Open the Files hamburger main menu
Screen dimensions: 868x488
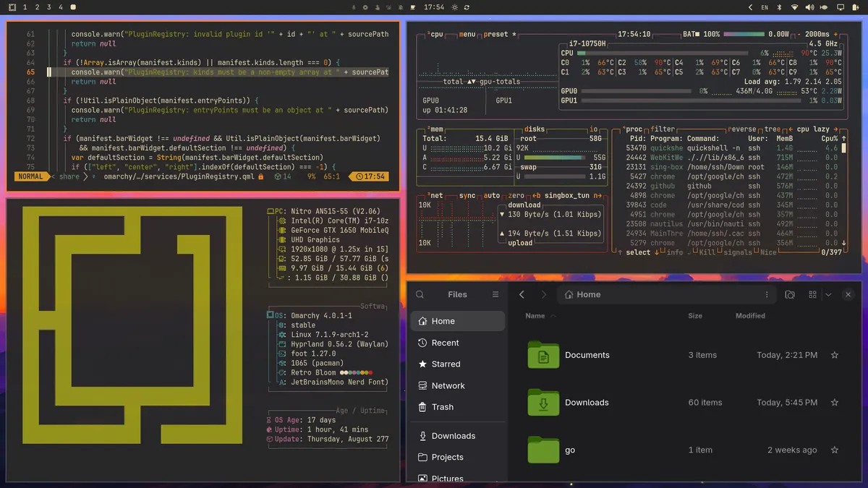(495, 294)
